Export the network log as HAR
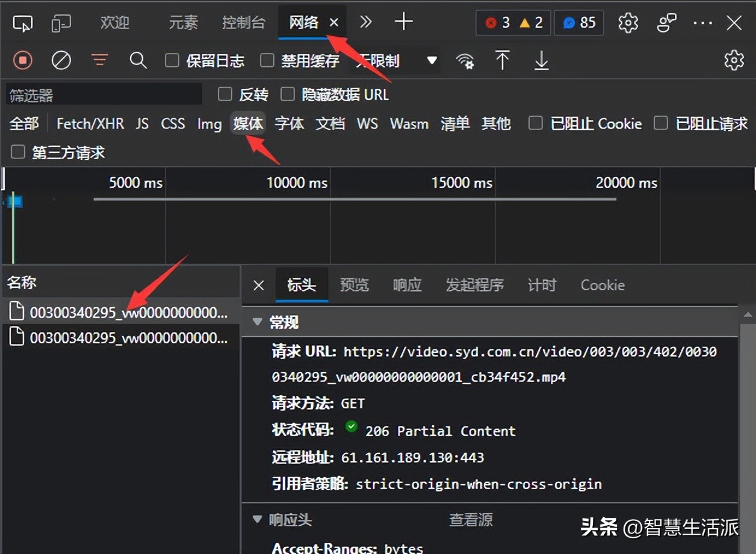 (541, 60)
